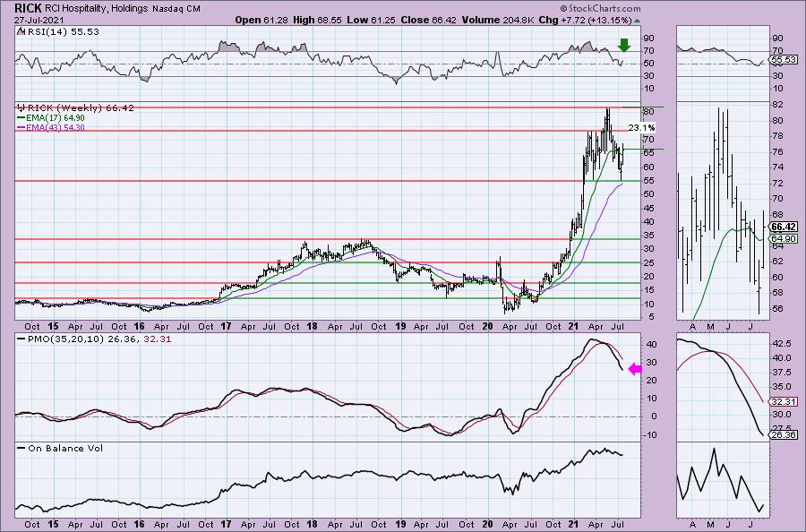Click the 42.5 label on zoomed PMO axis

point(781,342)
